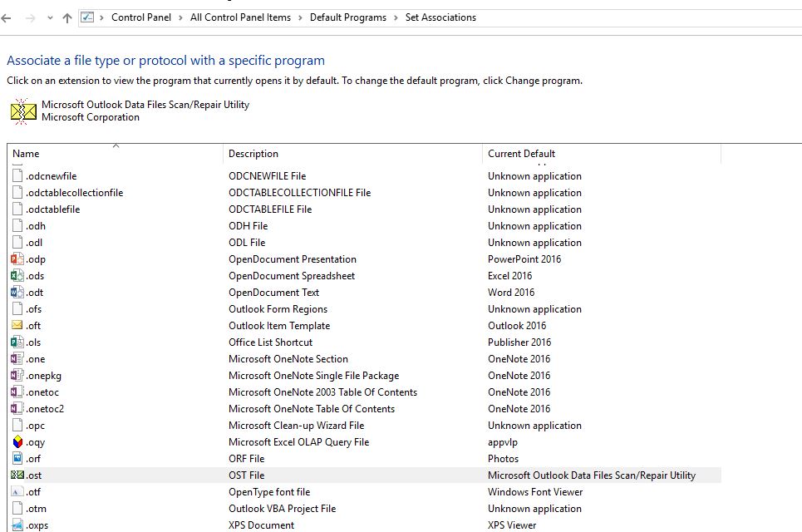Click the Windows Font Viewer default entry

[535, 491]
